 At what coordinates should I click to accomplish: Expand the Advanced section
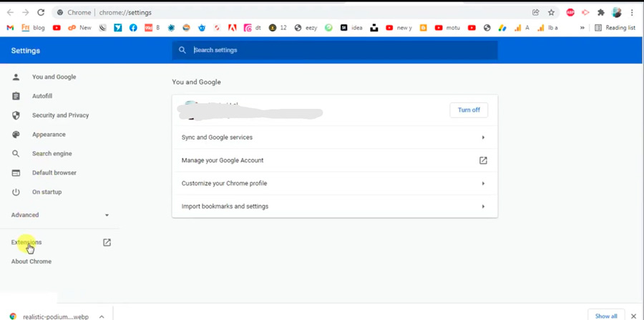coord(59,215)
